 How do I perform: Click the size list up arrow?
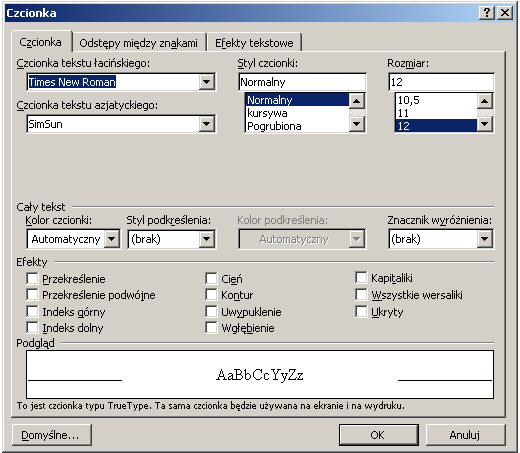click(x=485, y=101)
